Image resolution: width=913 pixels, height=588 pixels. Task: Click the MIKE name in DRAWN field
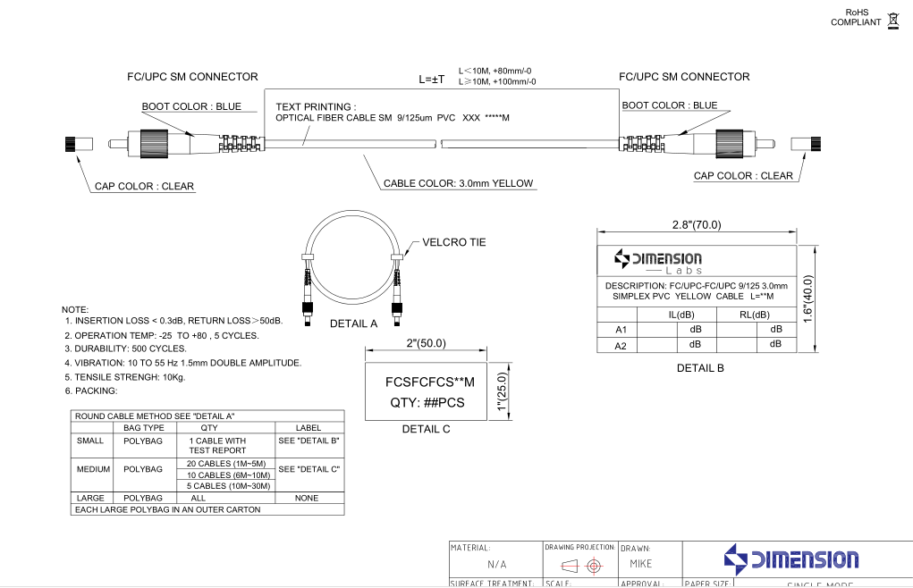pyautogui.click(x=640, y=564)
